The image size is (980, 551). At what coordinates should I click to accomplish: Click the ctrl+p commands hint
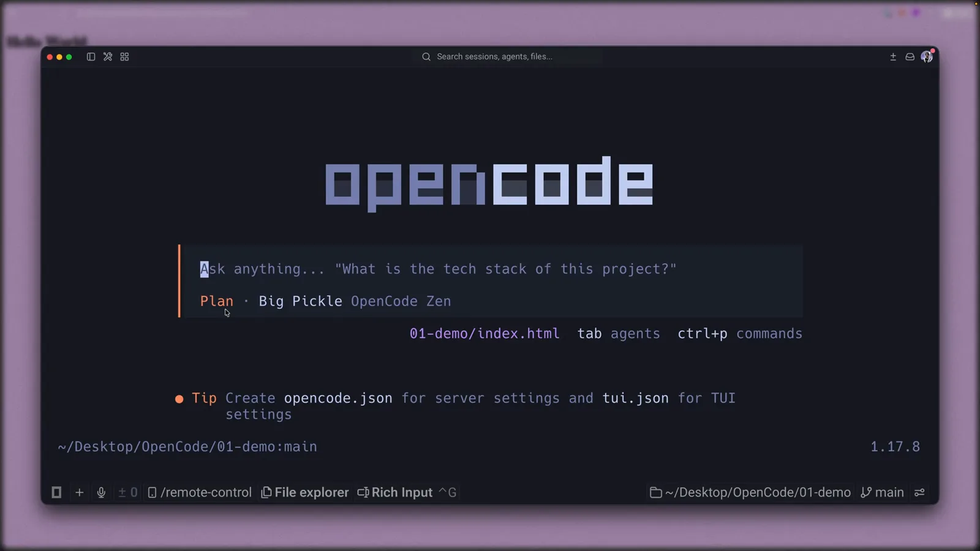tap(740, 334)
